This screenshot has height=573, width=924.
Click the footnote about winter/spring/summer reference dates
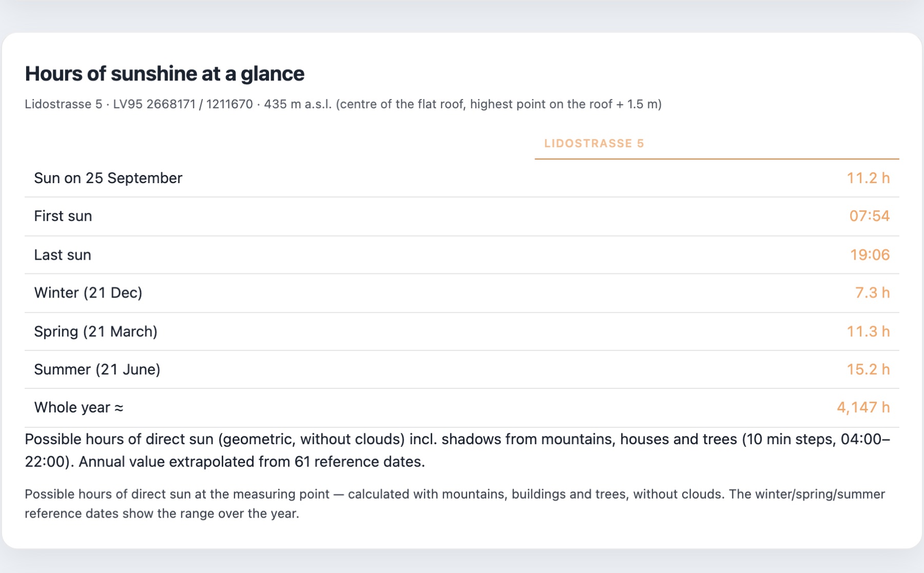(x=455, y=504)
